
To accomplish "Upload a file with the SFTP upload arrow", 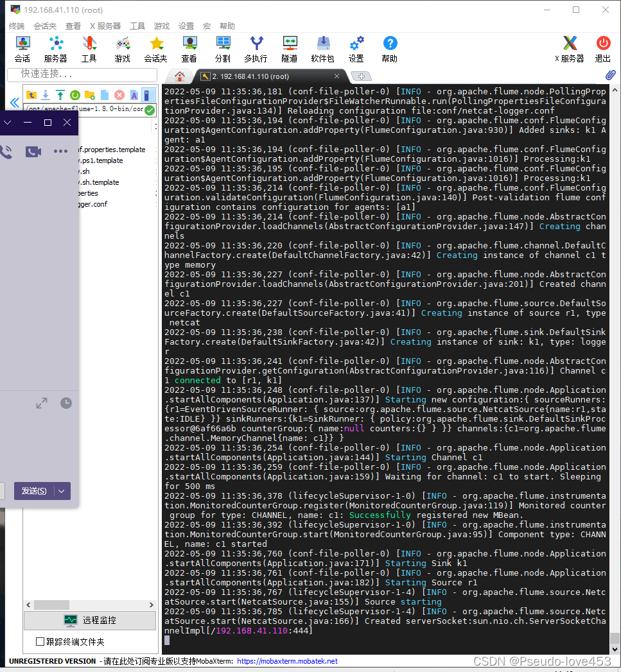I will coord(60,95).
